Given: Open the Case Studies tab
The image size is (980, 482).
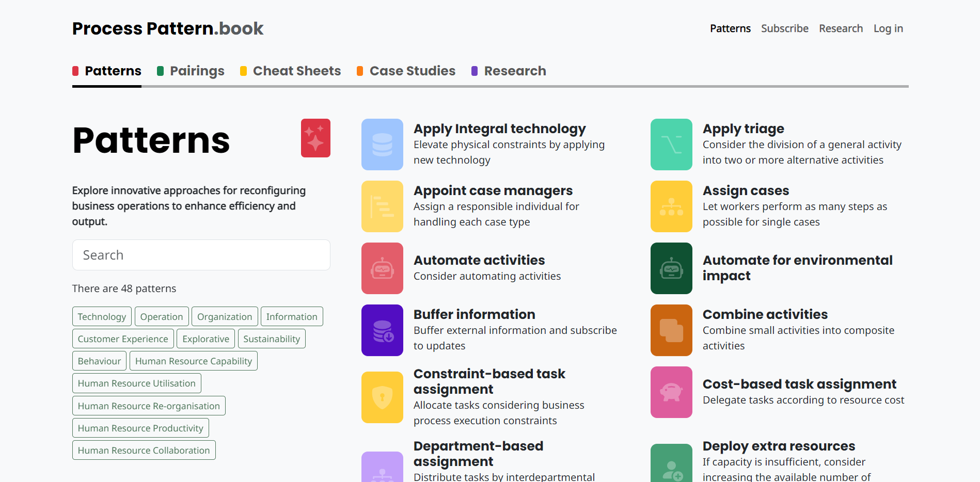Looking at the screenshot, I should tap(412, 71).
